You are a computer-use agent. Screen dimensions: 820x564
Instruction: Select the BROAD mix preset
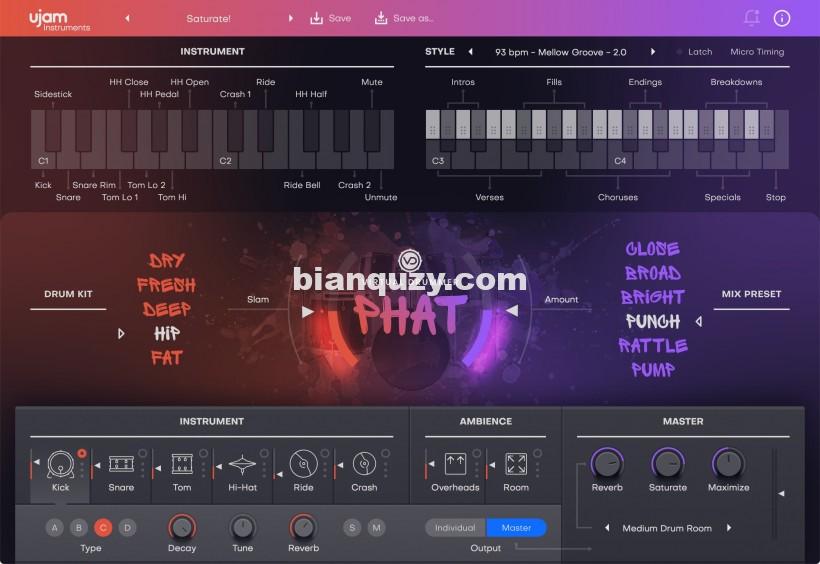point(653,273)
